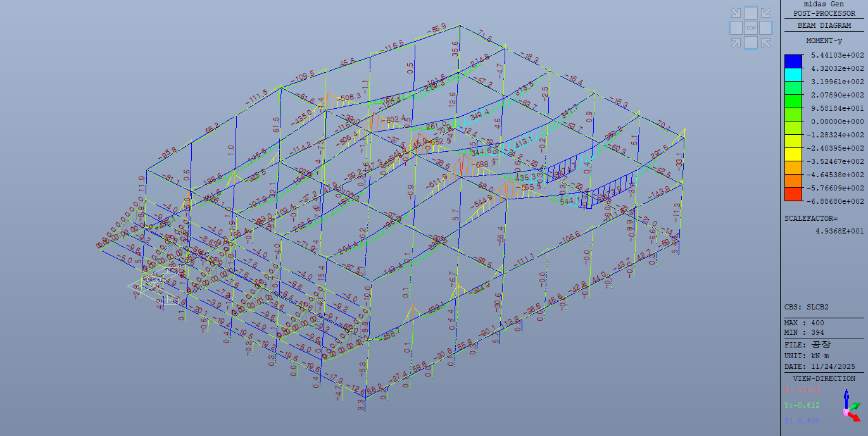Click the upper-right diagonal arrow in view navigator
Screen dimensions: 868x436
click(x=765, y=13)
